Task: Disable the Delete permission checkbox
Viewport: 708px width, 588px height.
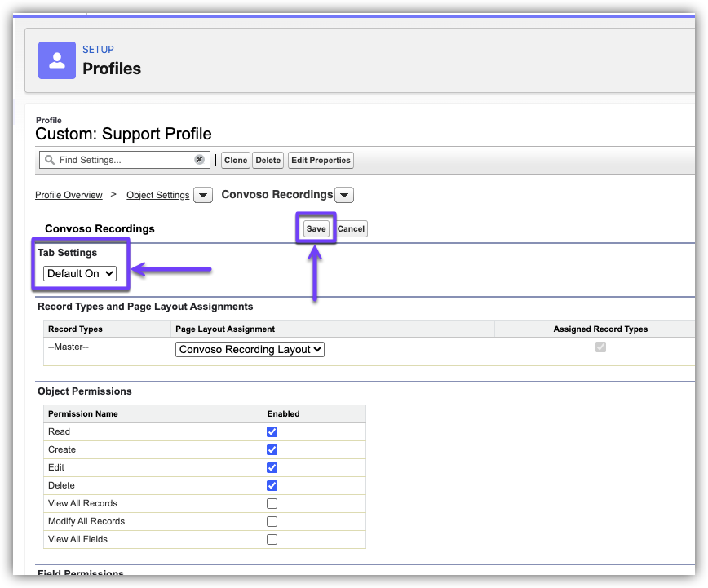Action: (x=272, y=485)
